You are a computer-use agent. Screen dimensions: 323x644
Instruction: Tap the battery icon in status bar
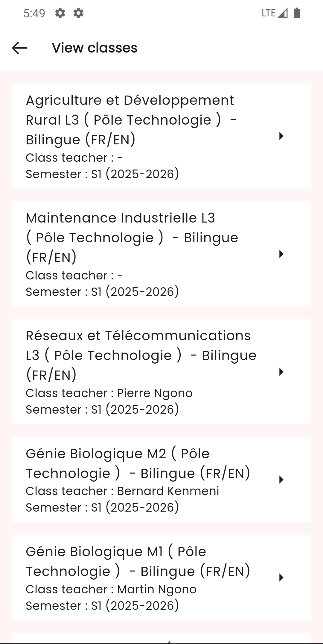(296, 13)
